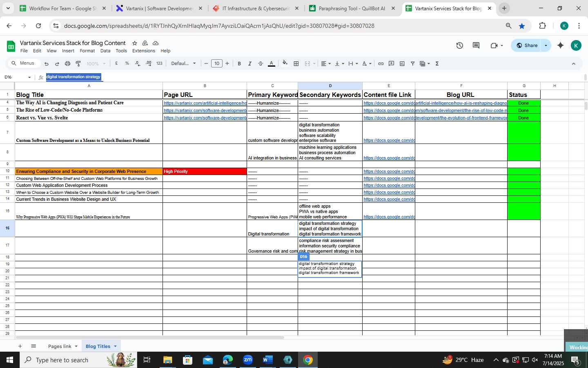Image resolution: width=588 pixels, height=368 pixels.
Task: Click the font size input field
Action: tap(217, 63)
